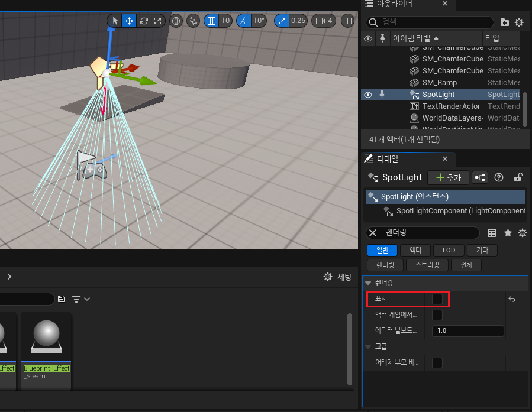Open grid snap size value 10
The image size is (532, 412).
225,21
